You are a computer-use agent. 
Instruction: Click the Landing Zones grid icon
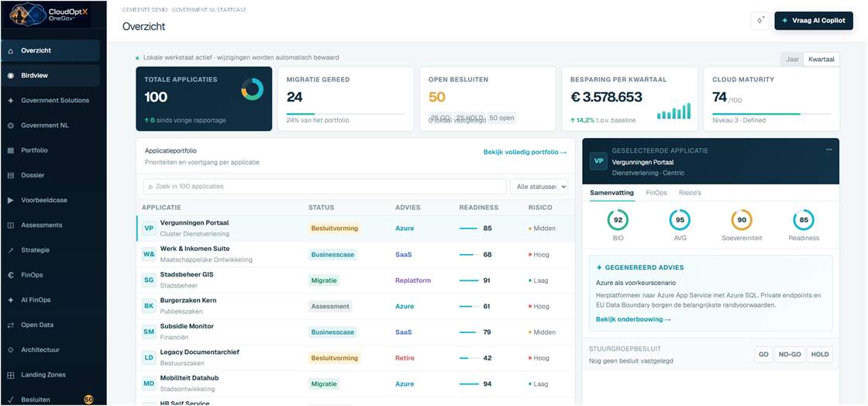(11, 375)
